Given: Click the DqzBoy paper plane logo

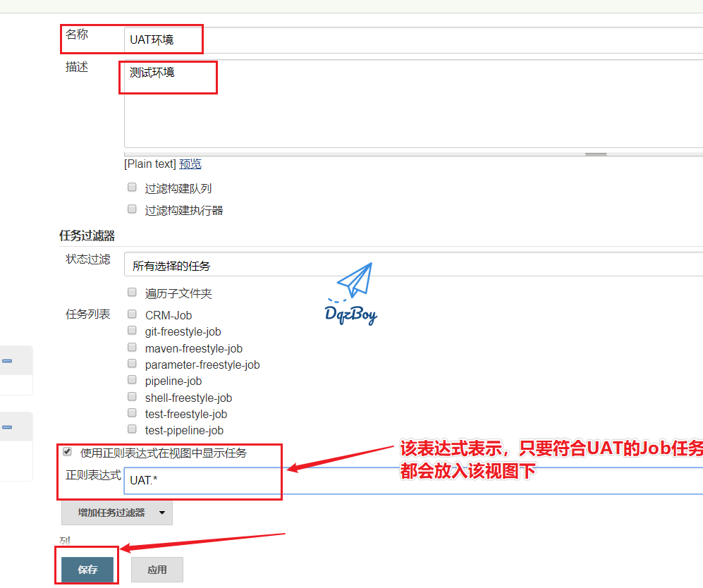Looking at the screenshot, I should [x=353, y=294].
